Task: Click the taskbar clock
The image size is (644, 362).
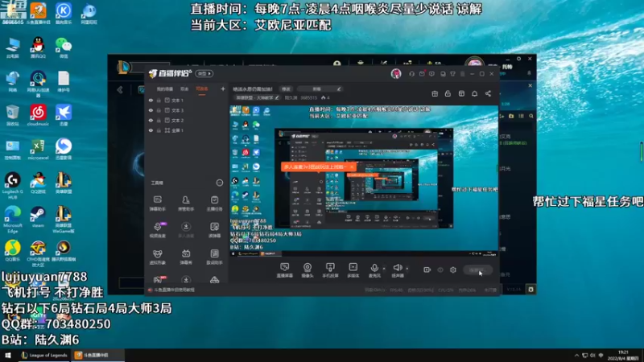Action: coord(623,356)
